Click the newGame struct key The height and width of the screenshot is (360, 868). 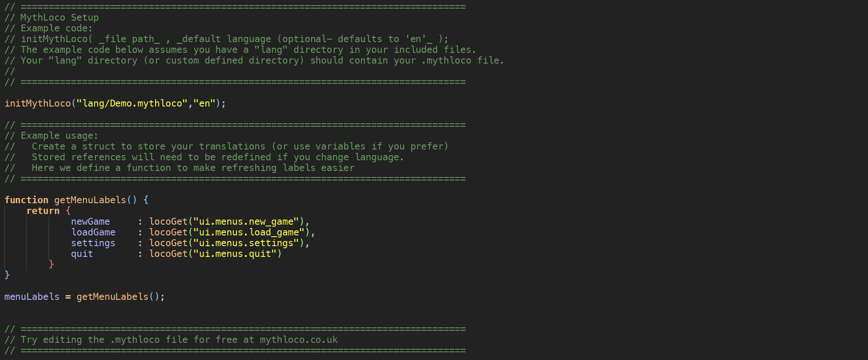point(90,222)
